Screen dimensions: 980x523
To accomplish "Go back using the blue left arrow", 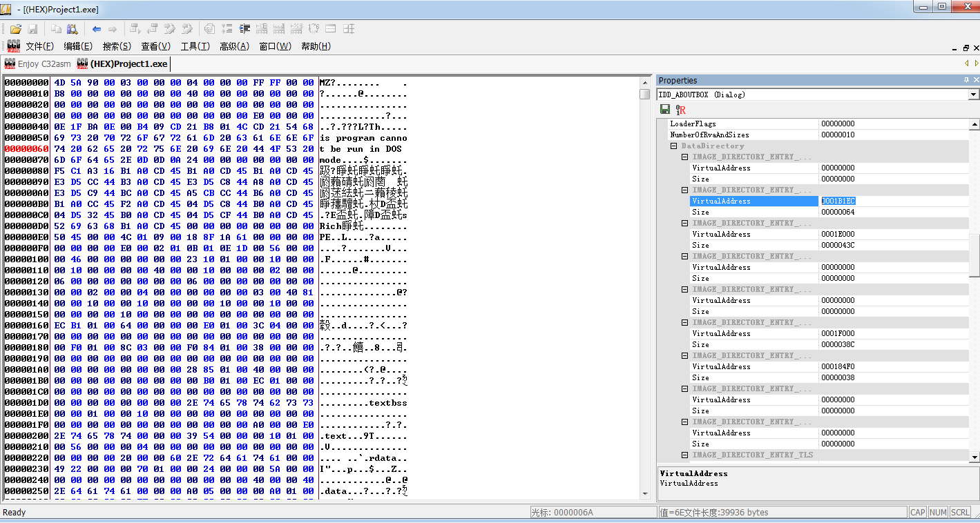I will pyautogui.click(x=97, y=29).
